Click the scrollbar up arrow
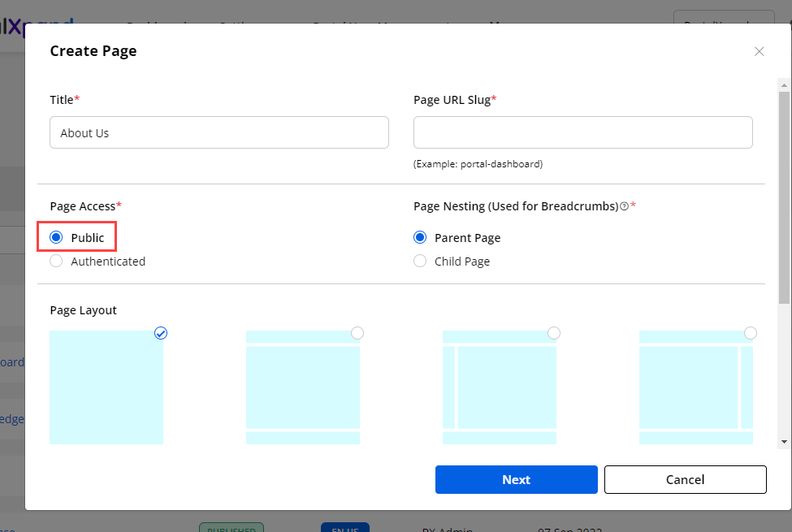Viewport: 792px width, 532px height. click(x=784, y=84)
